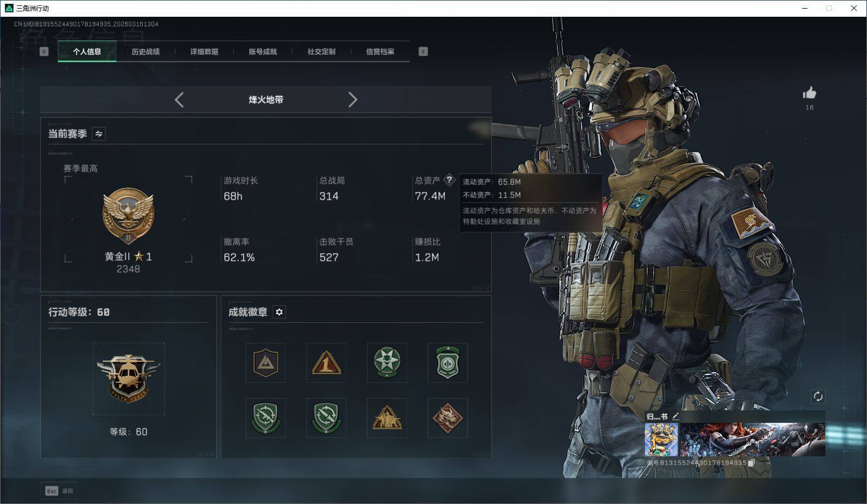Screen dimensions: 867x504
Task: Click the rotate character refresh icon
Action: pos(818,396)
